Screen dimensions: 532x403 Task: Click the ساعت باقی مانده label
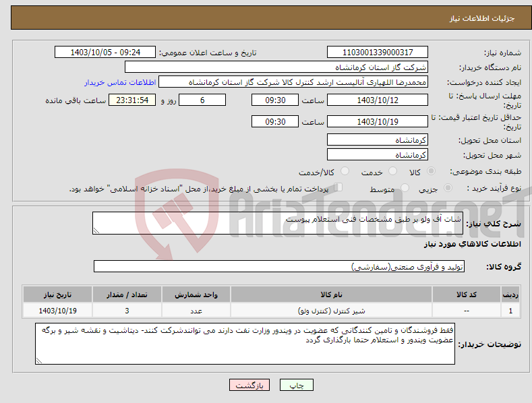76,101
